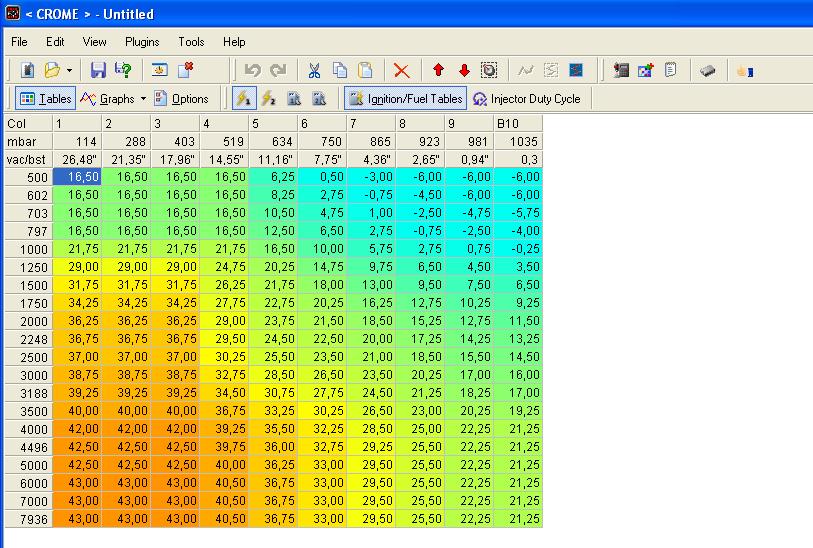The width and height of the screenshot is (813, 548).
Task: Toggle the primary ignition map lightning button
Action: pos(242,98)
